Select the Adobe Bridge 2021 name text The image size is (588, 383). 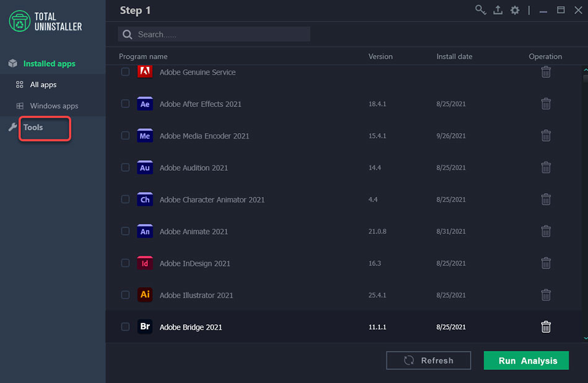pos(191,327)
